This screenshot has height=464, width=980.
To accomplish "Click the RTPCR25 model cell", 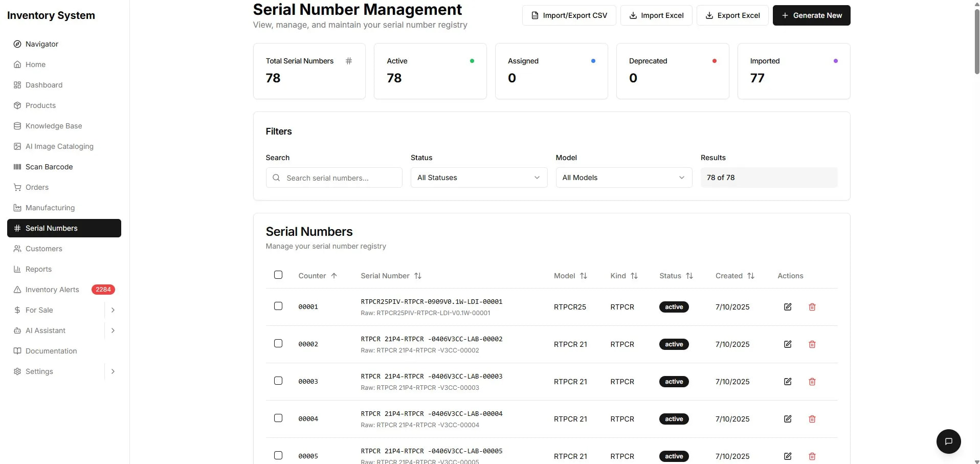I will 570,307.
